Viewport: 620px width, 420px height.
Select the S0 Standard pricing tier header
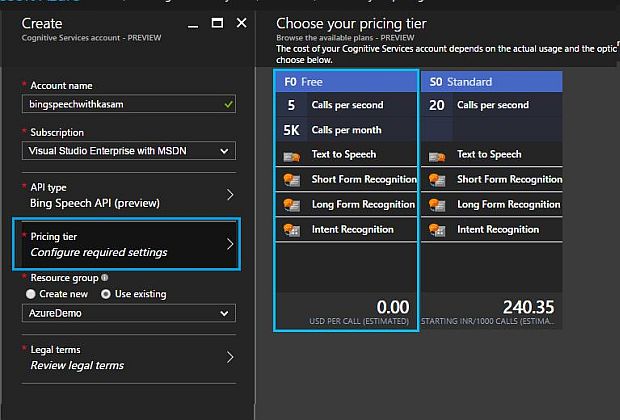pos(491,82)
